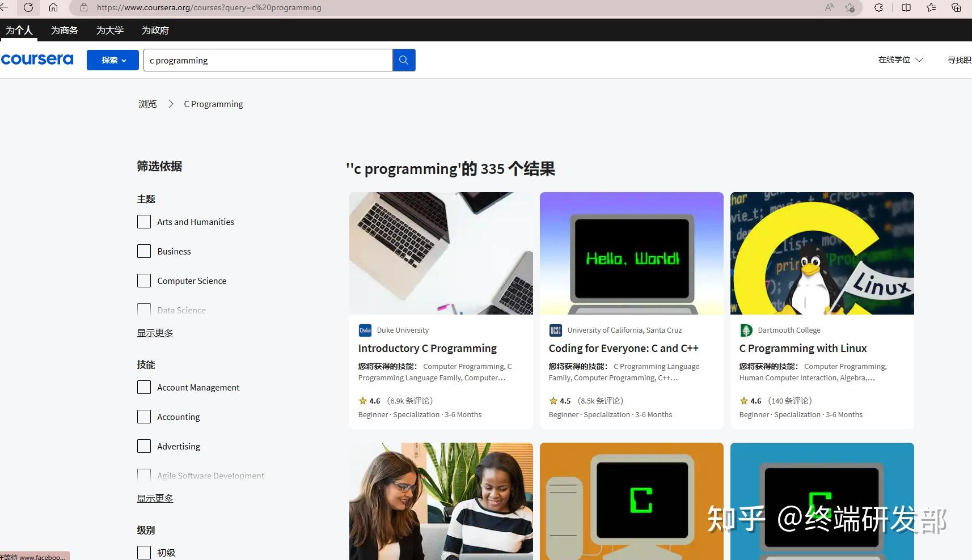Viewport: 972px width, 560px height.
Task: Open the 寻找职业 menu link
Action: (960, 60)
